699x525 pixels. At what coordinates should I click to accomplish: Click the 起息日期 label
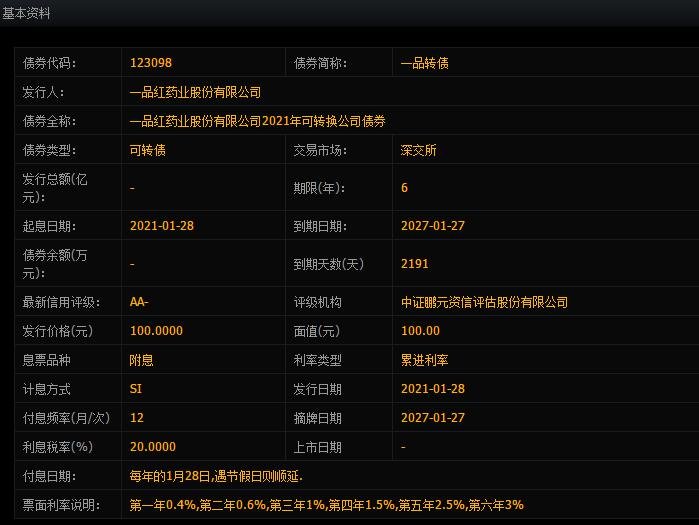[49, 226]
